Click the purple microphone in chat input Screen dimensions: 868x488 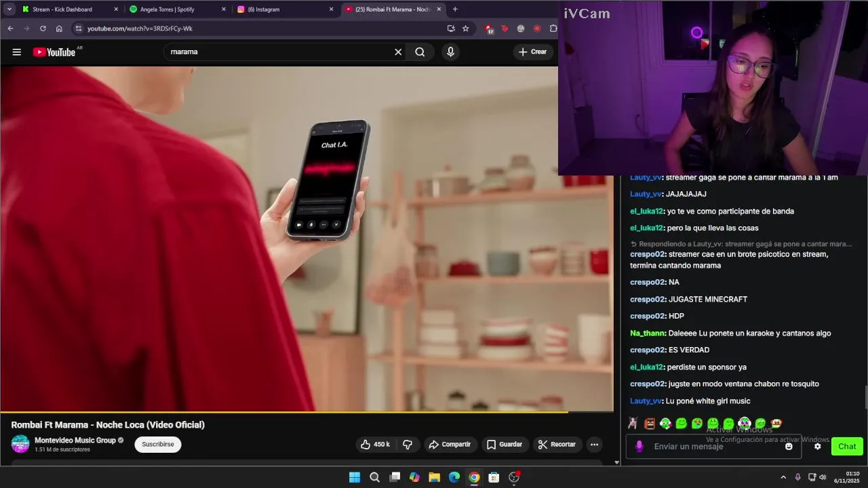click(x=639, y=446)
